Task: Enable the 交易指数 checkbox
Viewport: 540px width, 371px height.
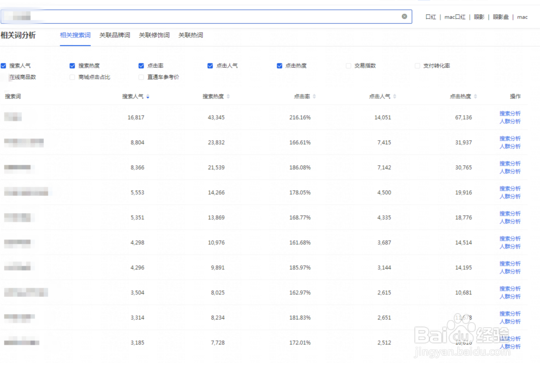Action: [x=348, y=65]
